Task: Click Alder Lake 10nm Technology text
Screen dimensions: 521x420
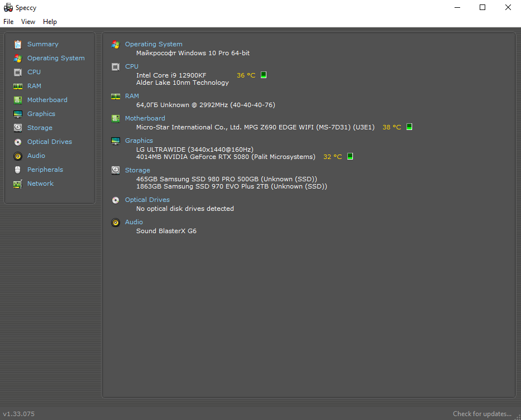Action: pos(183,83)
